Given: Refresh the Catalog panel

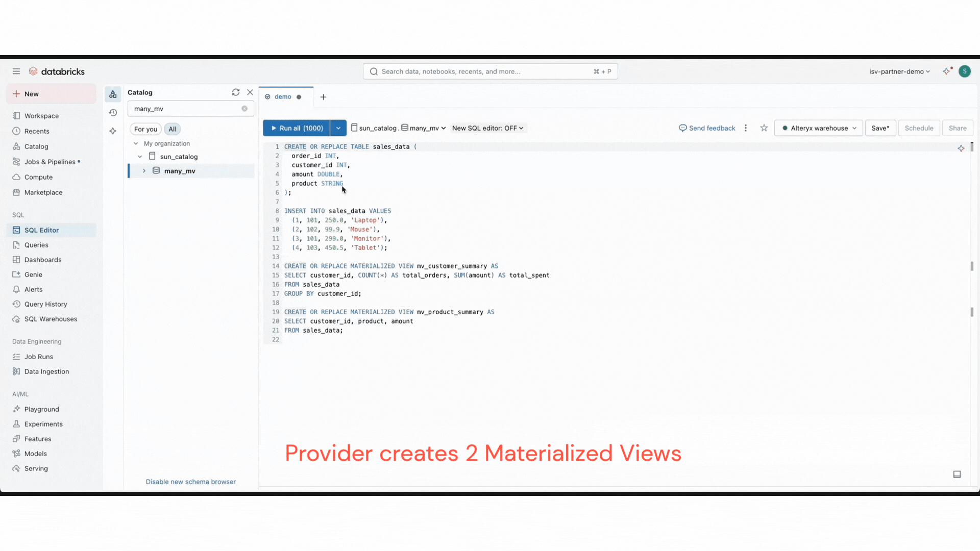Looking at the screenshot, I should pyautogui.click(x=235, y=92).
